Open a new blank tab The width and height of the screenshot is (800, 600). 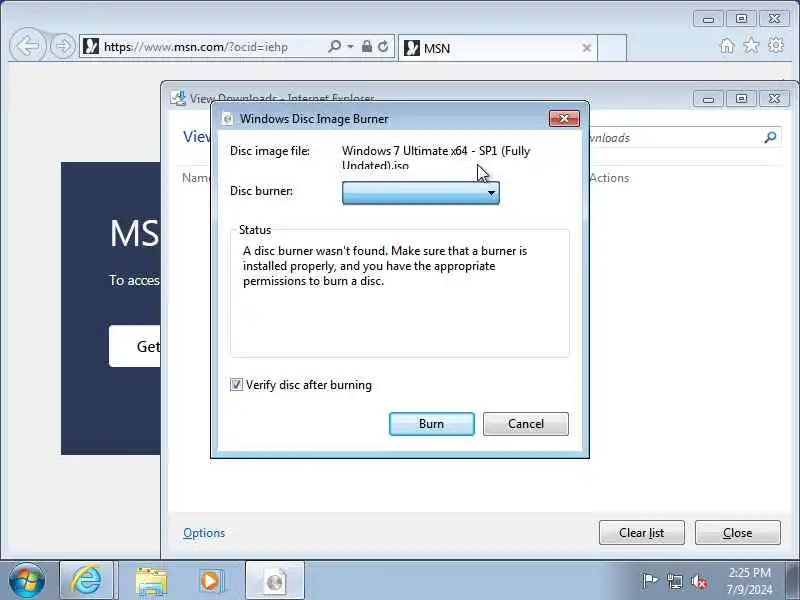[x=612, y=48]
